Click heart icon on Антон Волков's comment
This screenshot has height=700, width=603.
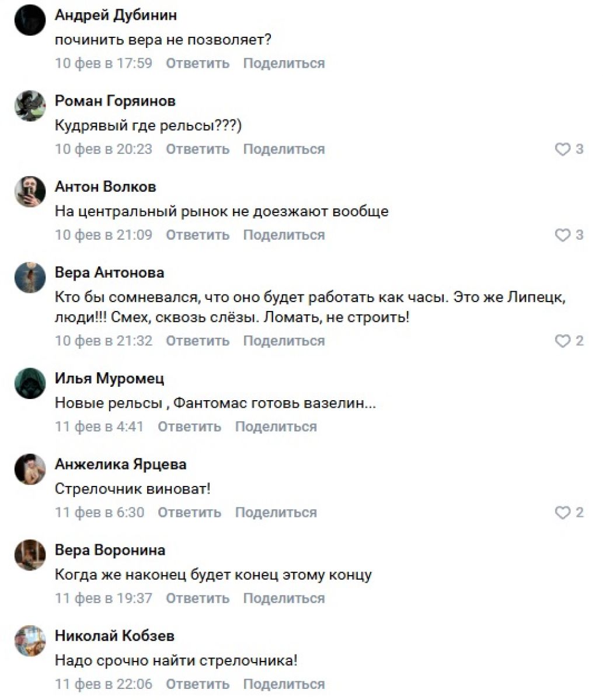pyautogui.click(x=562, y=235)
